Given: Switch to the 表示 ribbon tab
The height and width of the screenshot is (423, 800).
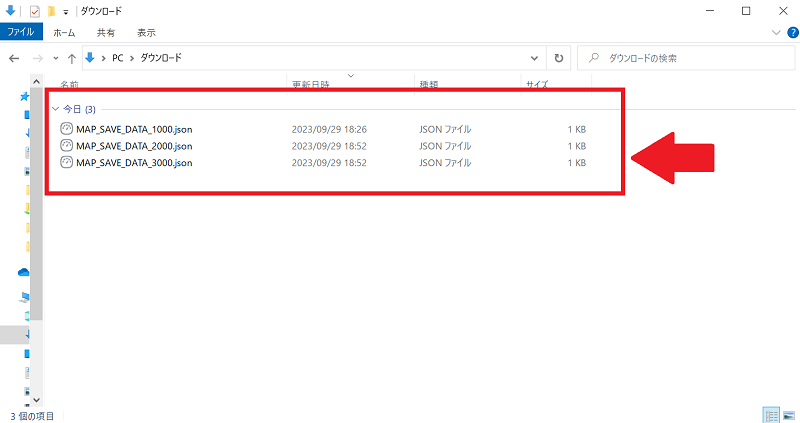Looking at the screenshot, I should pyautogui.click(x=146, y=32).
